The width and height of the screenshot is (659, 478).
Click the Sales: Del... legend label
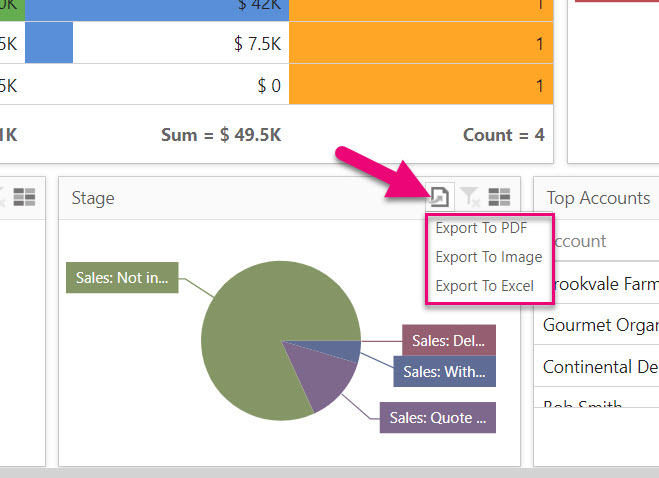pos(449,340)
